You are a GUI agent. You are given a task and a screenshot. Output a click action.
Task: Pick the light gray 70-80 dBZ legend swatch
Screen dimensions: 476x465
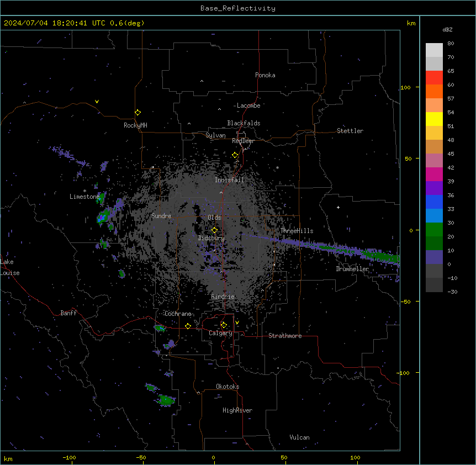coord(434,50)
